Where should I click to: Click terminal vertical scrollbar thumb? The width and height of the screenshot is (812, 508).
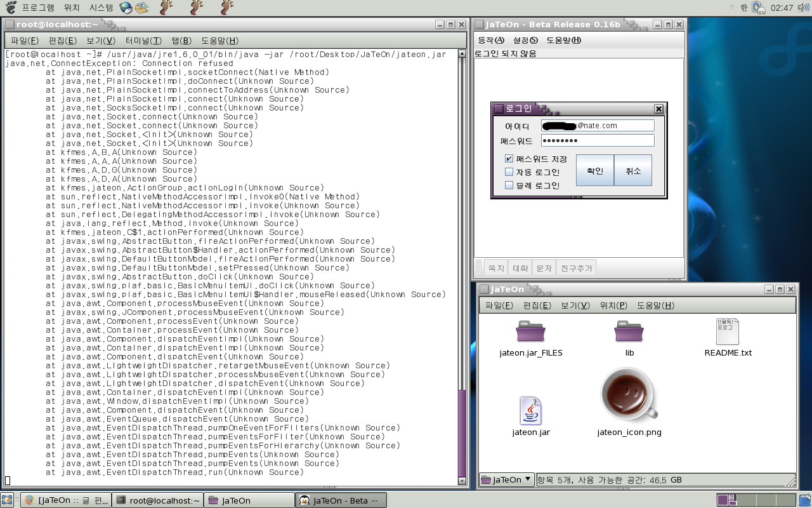point(462,433)
